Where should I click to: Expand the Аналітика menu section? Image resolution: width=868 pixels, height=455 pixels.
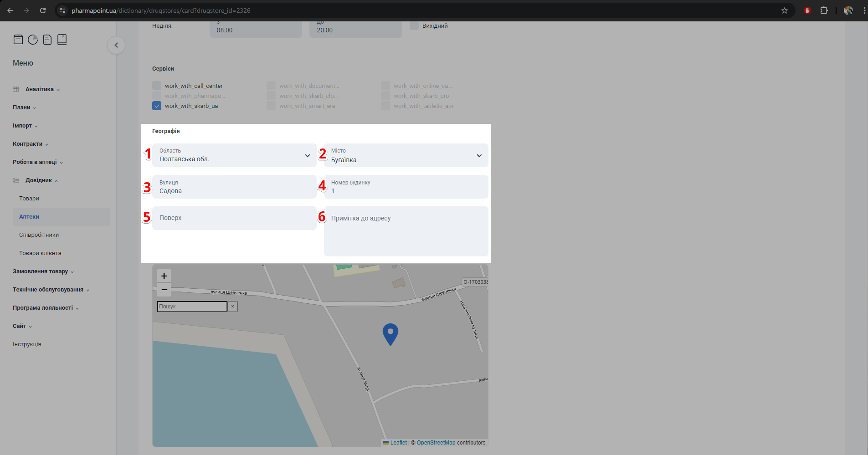coord(40,89)
